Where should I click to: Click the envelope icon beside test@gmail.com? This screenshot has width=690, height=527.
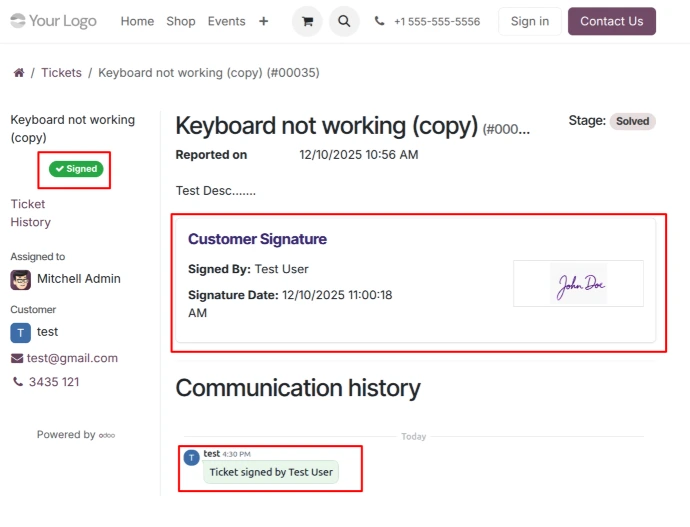coord(17,358)
